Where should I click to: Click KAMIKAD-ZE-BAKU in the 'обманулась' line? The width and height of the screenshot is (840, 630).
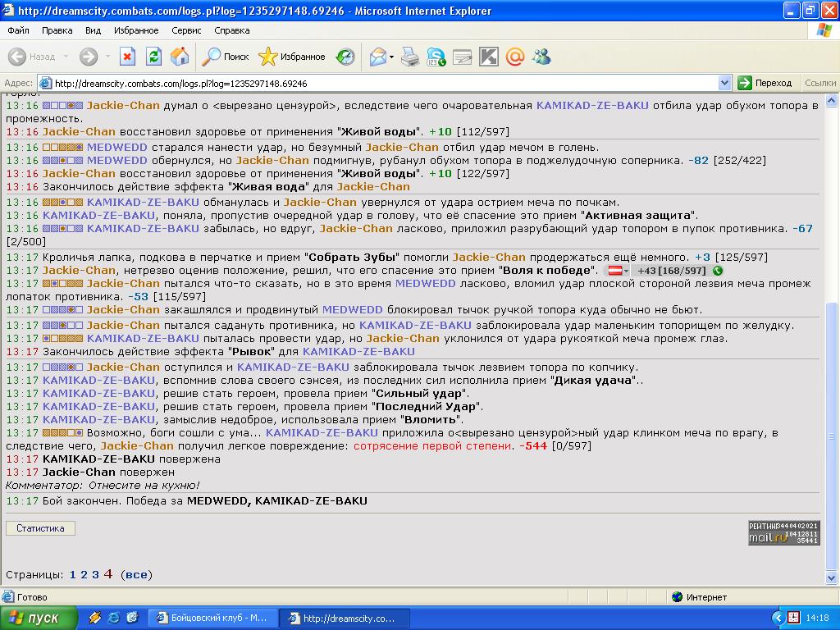[143, 203]
